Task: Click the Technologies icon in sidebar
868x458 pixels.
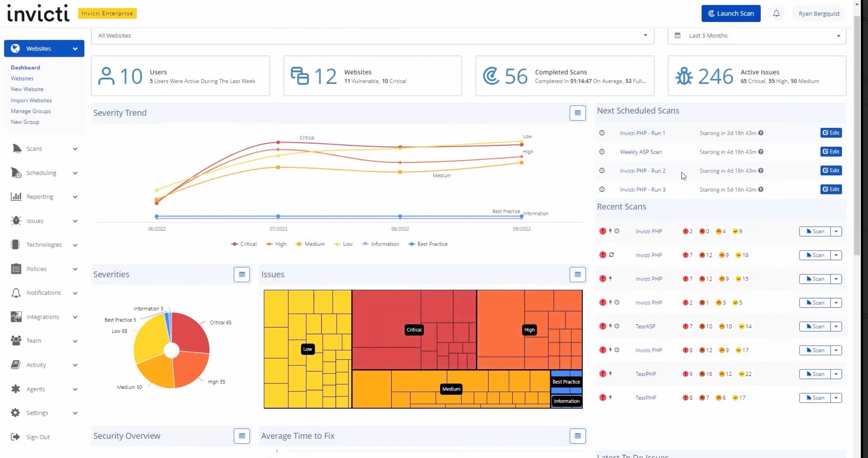Action: [16, 245]
